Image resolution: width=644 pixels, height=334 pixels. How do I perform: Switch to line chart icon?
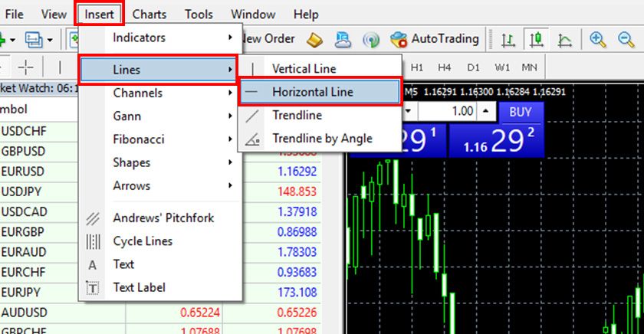click(x=565, y=39)
